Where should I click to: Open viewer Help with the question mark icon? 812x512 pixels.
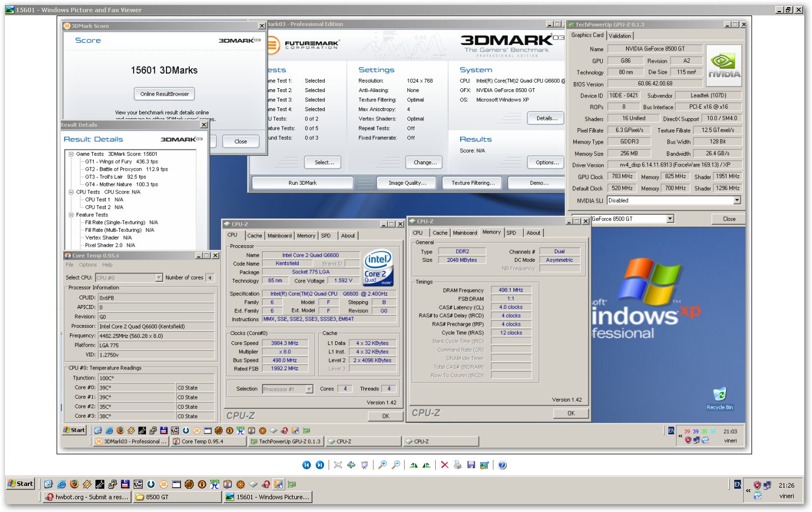tap(502, 465)
